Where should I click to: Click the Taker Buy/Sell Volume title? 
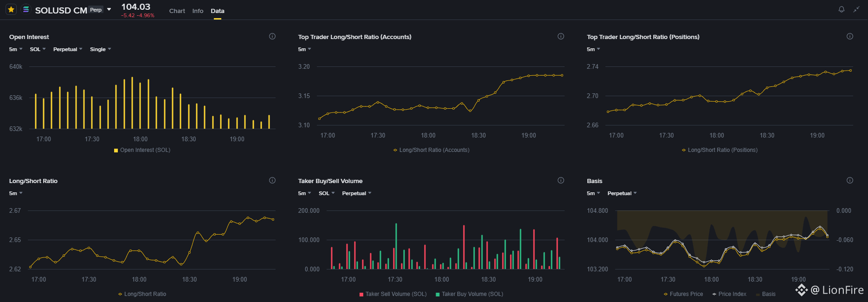point(330,181)
